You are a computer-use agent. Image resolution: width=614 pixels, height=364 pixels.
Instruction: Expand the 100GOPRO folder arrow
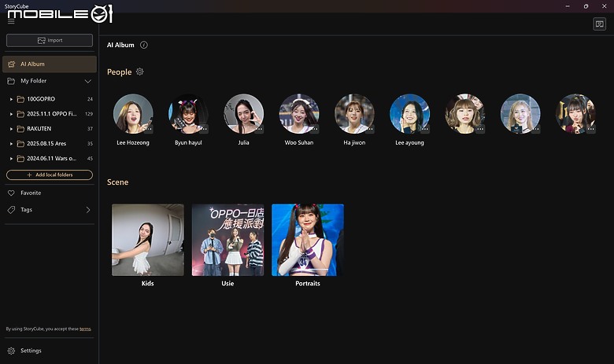(11, 99)
